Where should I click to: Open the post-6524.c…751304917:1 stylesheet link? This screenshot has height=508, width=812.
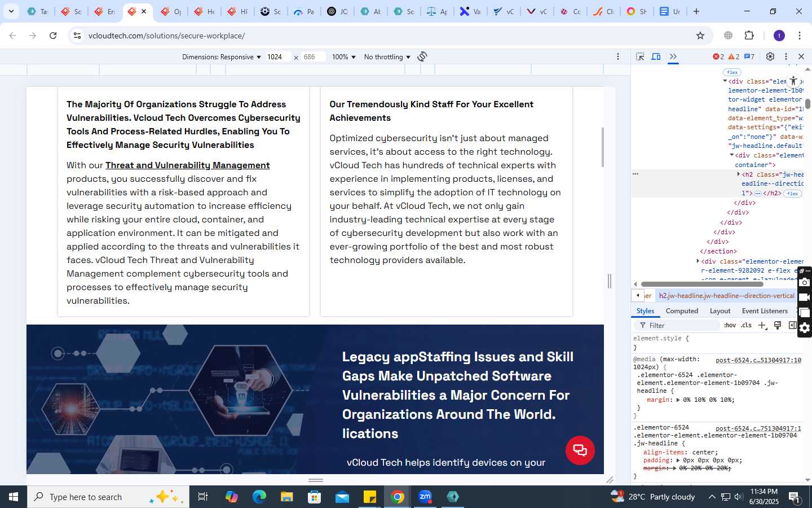(x=758, y=428)
